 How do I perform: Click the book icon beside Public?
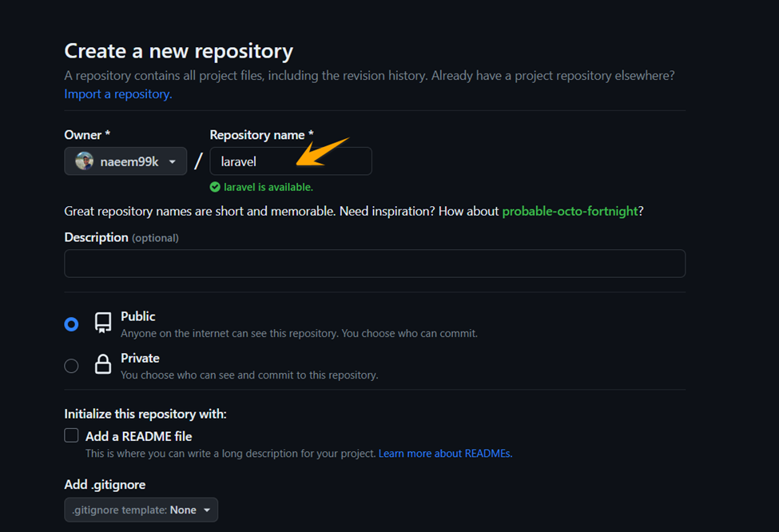(102, 322)
